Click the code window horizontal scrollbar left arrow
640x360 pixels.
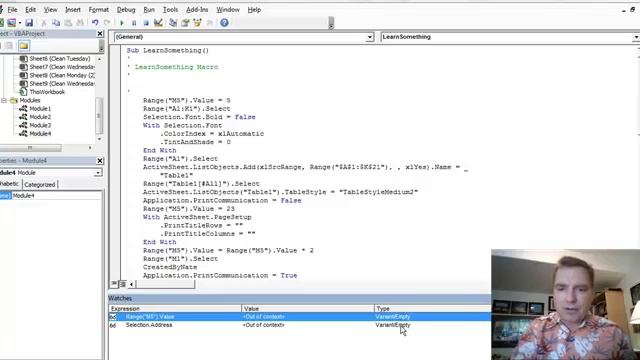tap(131, 284)
